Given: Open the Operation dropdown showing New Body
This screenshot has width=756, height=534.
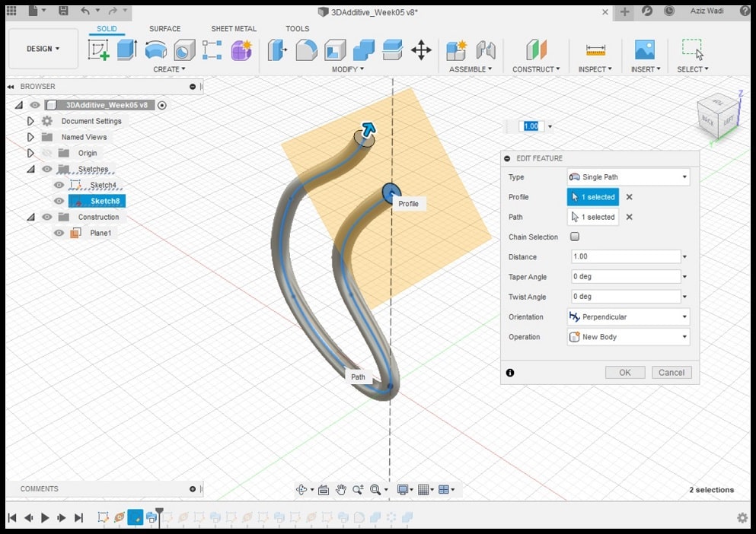Looking at the screenshot, I should tap(628, 337).
